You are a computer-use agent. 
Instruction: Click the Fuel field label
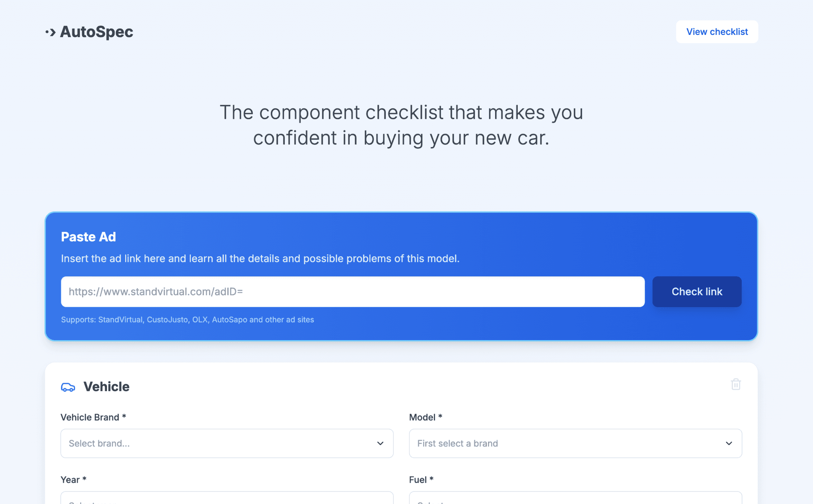[x=421, y=480]
